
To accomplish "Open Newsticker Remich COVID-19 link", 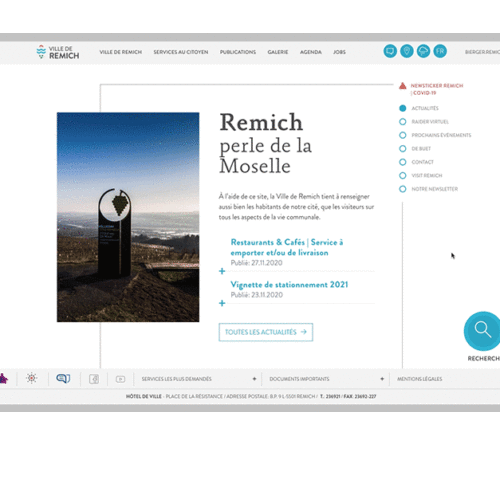I will (437, 89).
